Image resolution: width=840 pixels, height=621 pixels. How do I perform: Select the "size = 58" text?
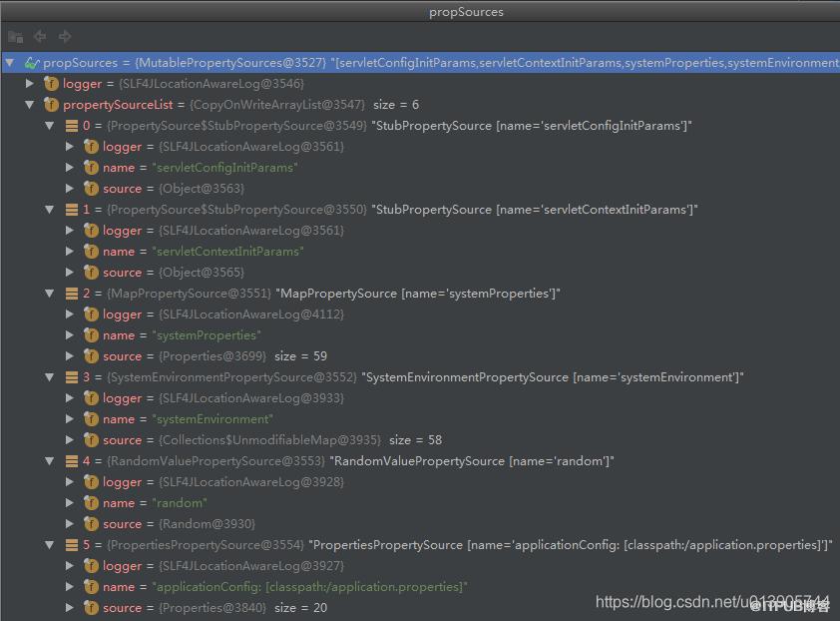[x=416, y=440]
